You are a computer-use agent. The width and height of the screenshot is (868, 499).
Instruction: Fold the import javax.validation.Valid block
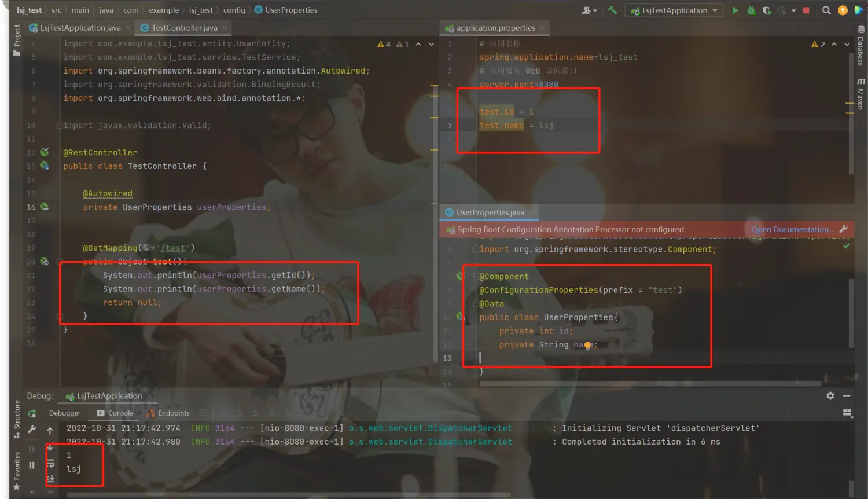[59, 126]
